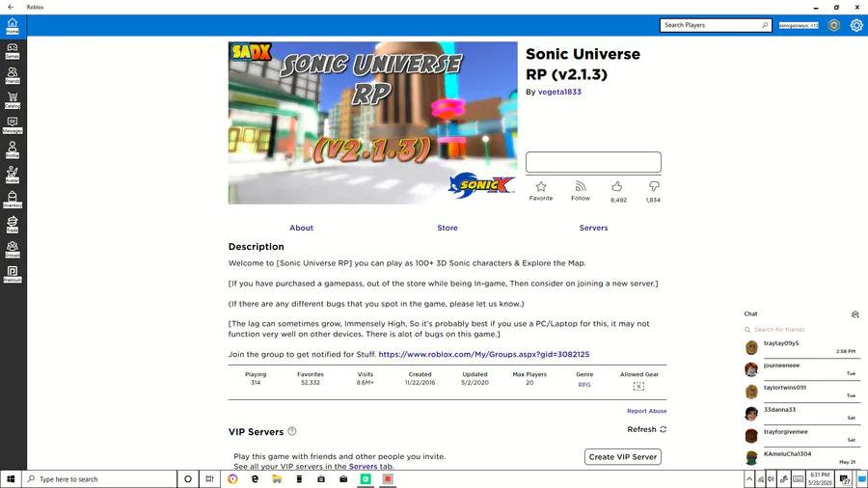Click the Favorites count 52,332
Viewport: 868px width, 488px height.
[310, 382]
